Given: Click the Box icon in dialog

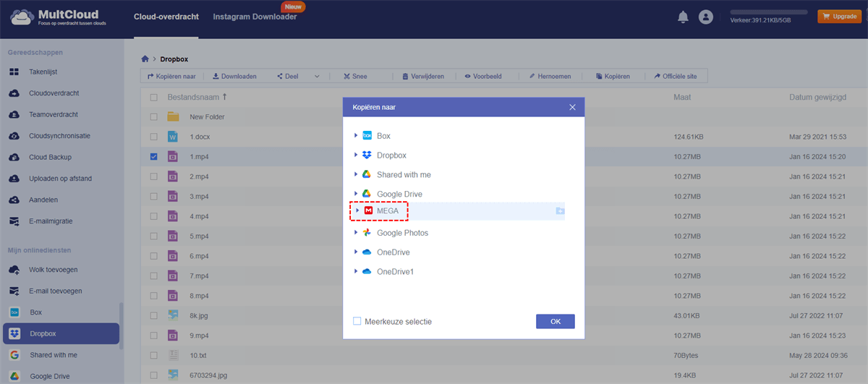Looking at the screenshot, I should [x=367, y=136].
